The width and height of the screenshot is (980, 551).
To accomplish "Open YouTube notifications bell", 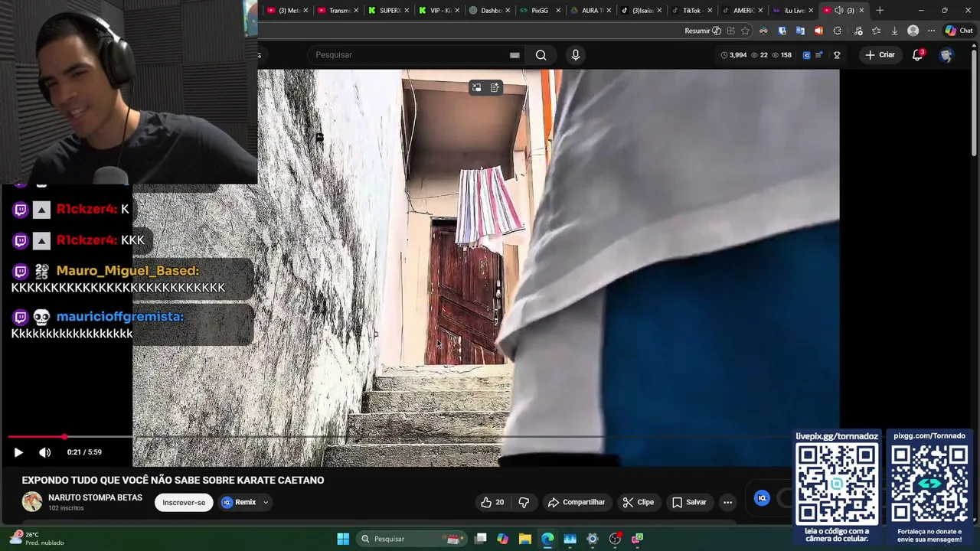I will coord(917,55).
